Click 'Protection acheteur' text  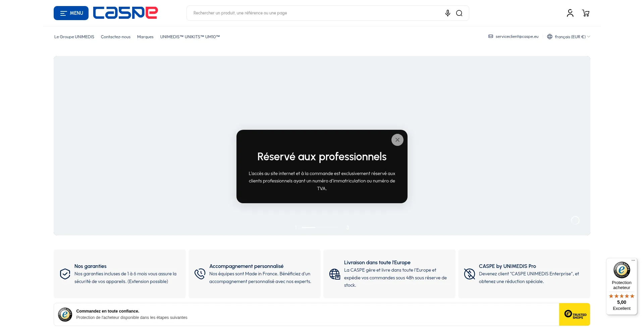[x=622, y=285]
